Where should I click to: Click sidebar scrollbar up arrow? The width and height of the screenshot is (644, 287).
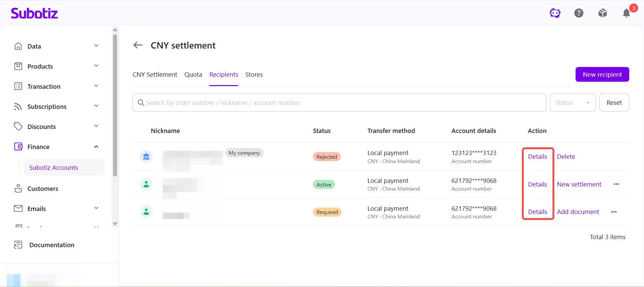[115, 30]
